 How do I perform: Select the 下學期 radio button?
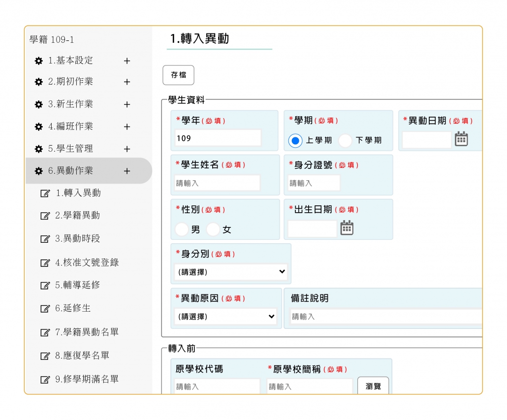(x=345, y=141)
